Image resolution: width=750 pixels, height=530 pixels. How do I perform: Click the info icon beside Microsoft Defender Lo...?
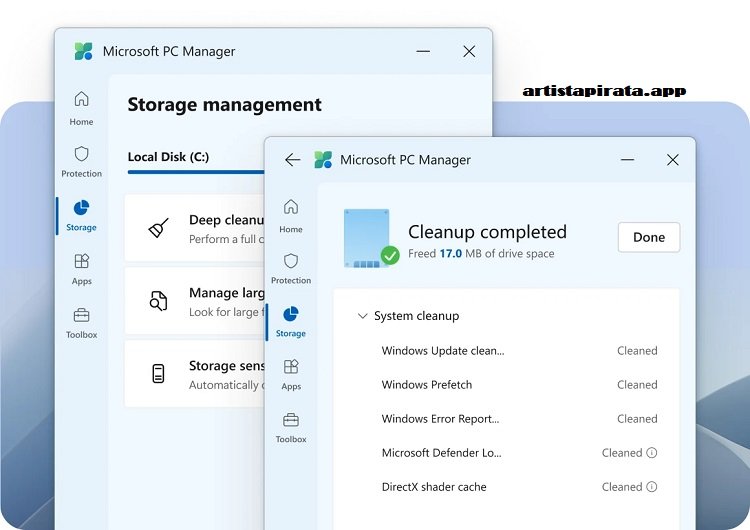click(651, 453)
